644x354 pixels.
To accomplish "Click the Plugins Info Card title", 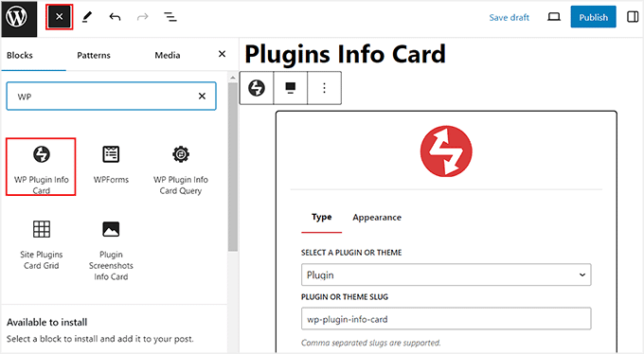I will tap(345, 54).
